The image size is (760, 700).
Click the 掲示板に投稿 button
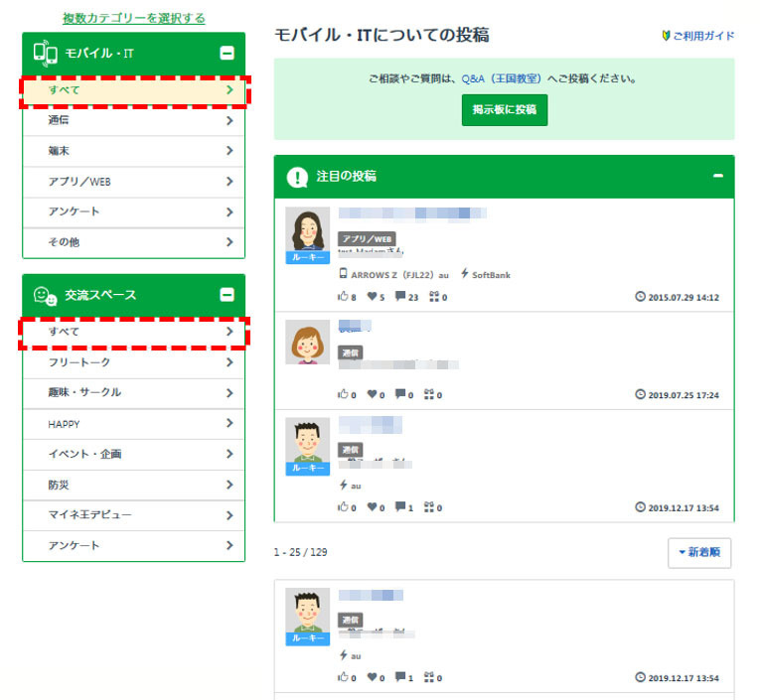tap(504, 110)
